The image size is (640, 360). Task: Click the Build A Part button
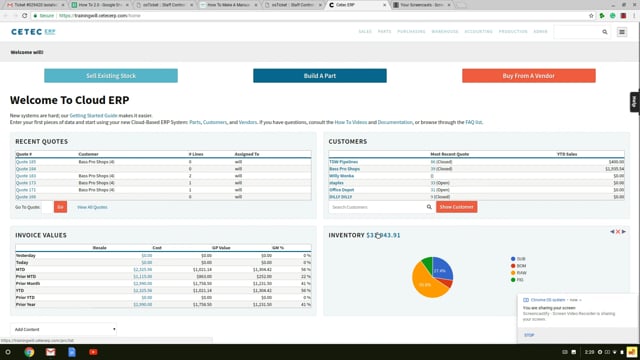320,76
